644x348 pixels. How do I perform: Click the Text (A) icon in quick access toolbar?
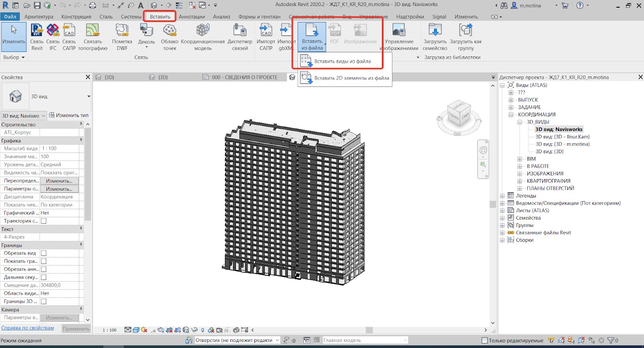(x=140, y=5)
